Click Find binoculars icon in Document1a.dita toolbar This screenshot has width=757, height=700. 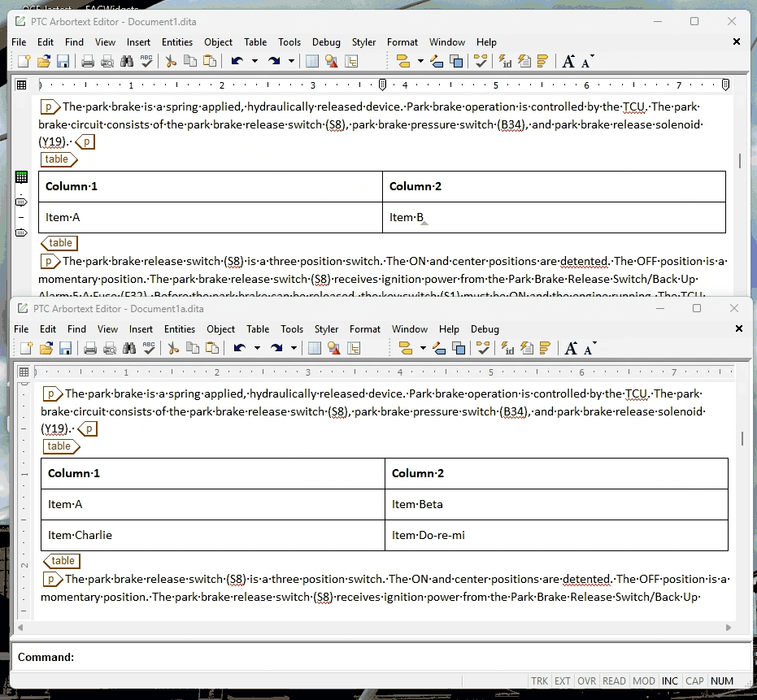click(129, 348)
